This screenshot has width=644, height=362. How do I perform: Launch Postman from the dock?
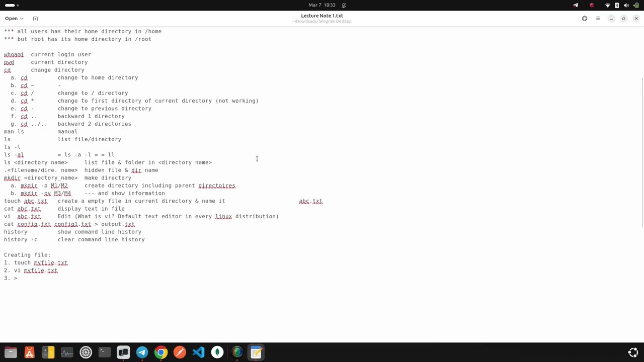coord(180,352)
